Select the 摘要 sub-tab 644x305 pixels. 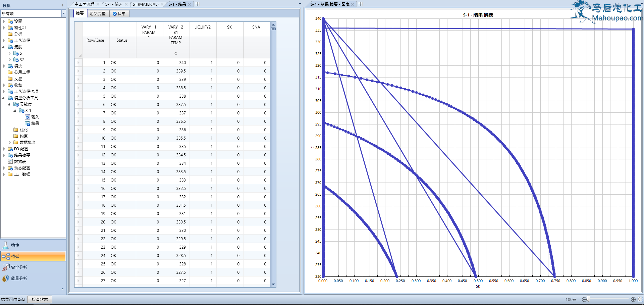[80, 13]
